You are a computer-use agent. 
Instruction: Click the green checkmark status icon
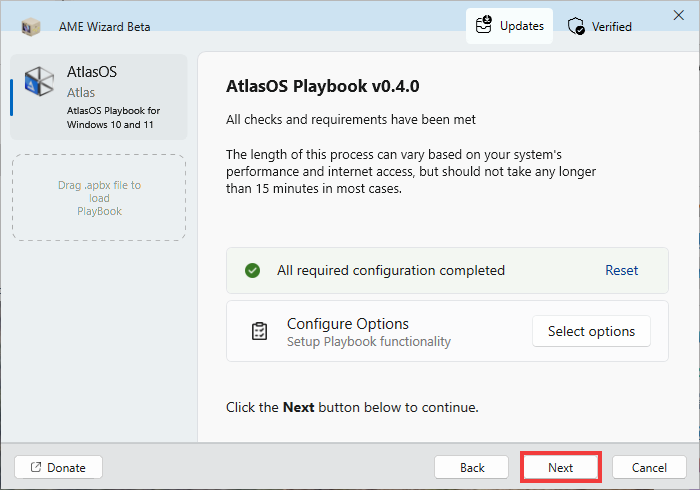click(x=253, y=270)
